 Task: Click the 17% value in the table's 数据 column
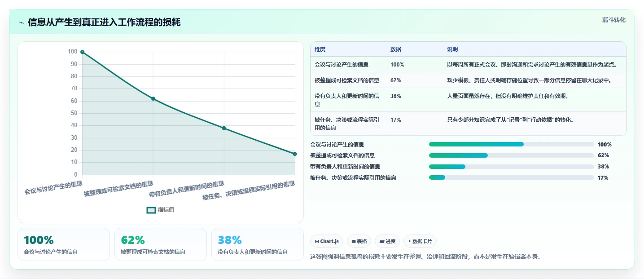pos(396,120)
